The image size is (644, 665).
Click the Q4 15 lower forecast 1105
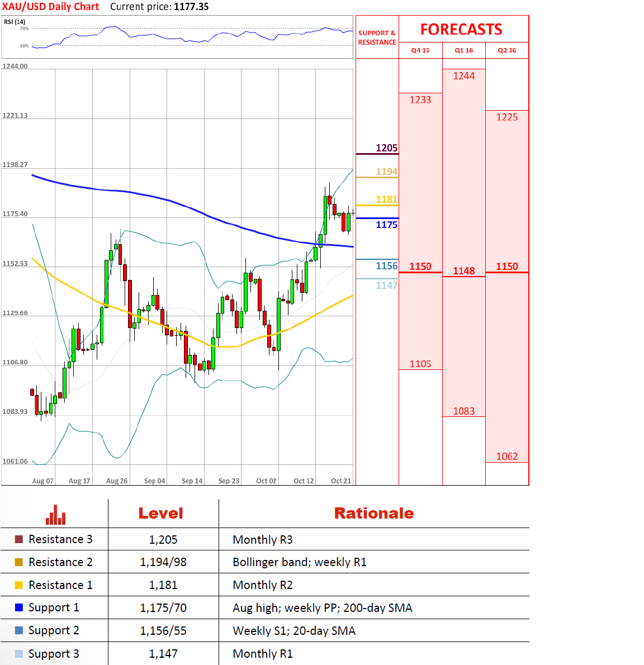click(420, 364)
